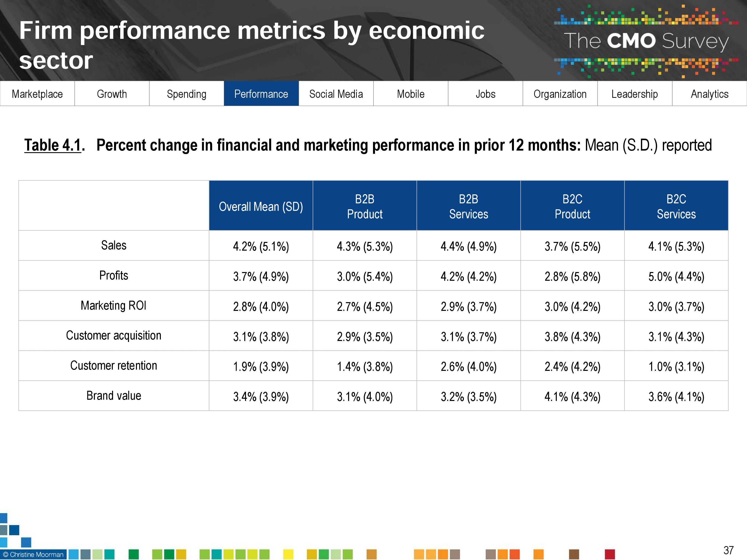Switch to the Jobs tab
This screenshot has height=560, width=747.
pyautogui.click(x=485, y=94)
